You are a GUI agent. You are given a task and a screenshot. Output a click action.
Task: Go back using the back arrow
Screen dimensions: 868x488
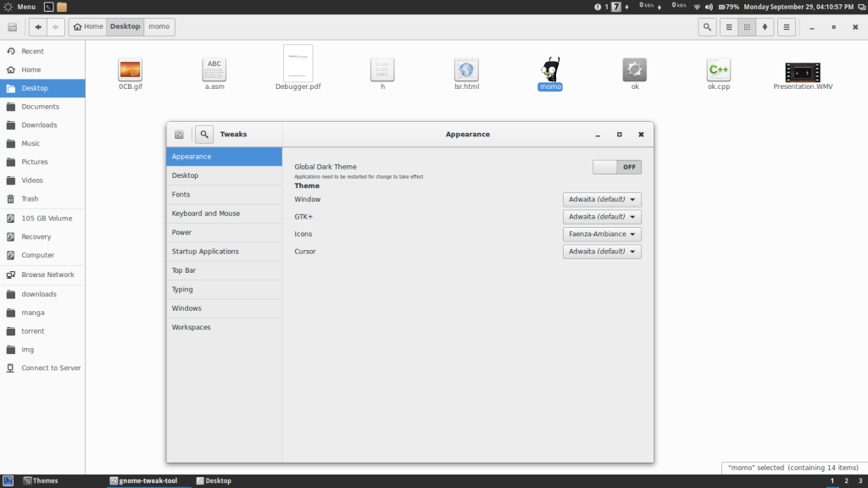tap(39, 27)
